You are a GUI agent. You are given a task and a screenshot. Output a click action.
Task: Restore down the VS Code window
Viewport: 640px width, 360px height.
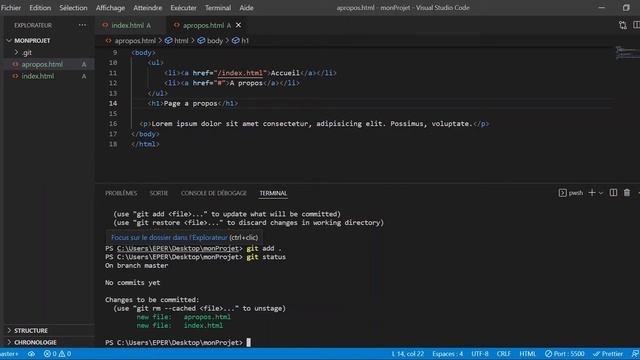(626, 8)
